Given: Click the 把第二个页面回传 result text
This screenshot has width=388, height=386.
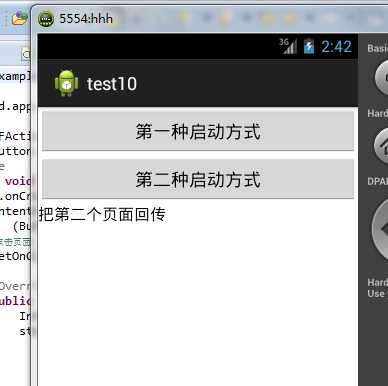Looking at the screenshot, I should (102, 214).
